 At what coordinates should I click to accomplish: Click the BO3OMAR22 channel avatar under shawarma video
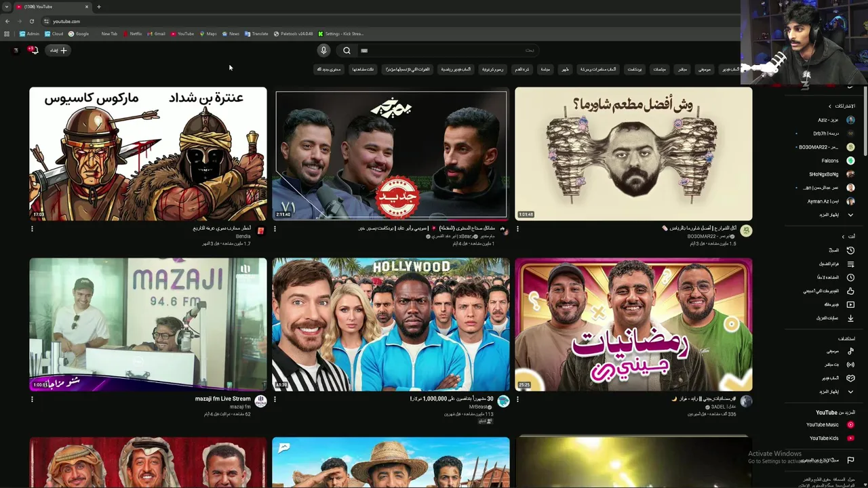pyautogui.click(x=746, y=230)
